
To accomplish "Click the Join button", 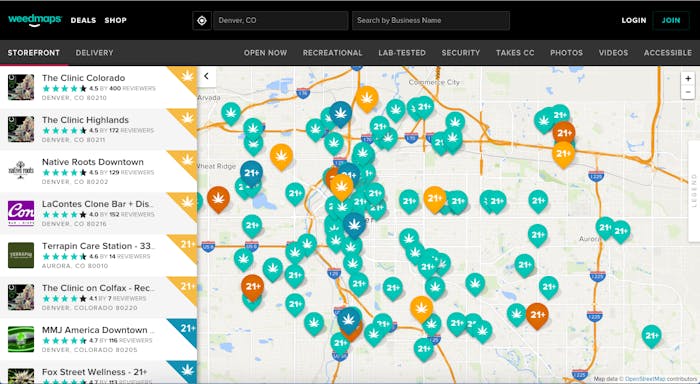I will click(x=671, y=21).
